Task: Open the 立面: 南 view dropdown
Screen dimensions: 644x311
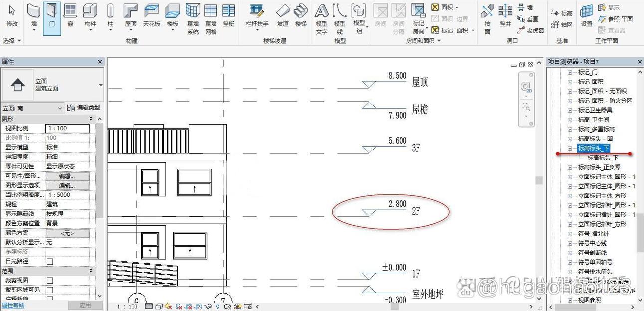Action: point(33,108)
